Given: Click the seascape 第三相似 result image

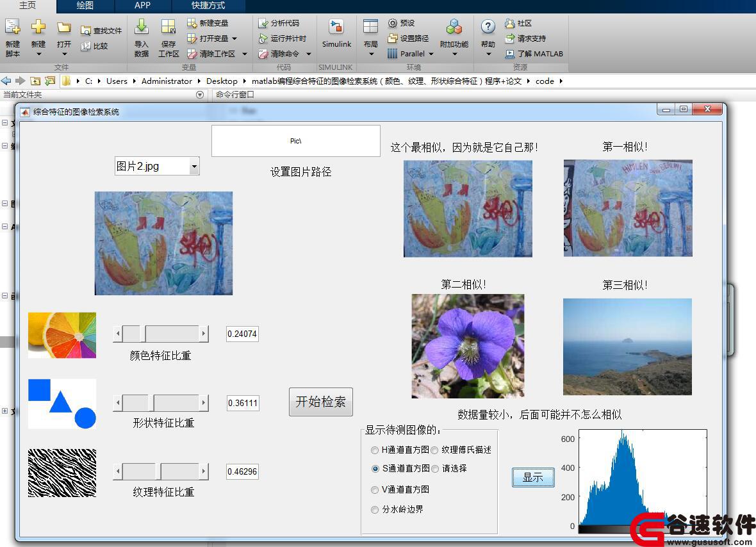Looking at the screenshot, I should click(x=627, y=347).
